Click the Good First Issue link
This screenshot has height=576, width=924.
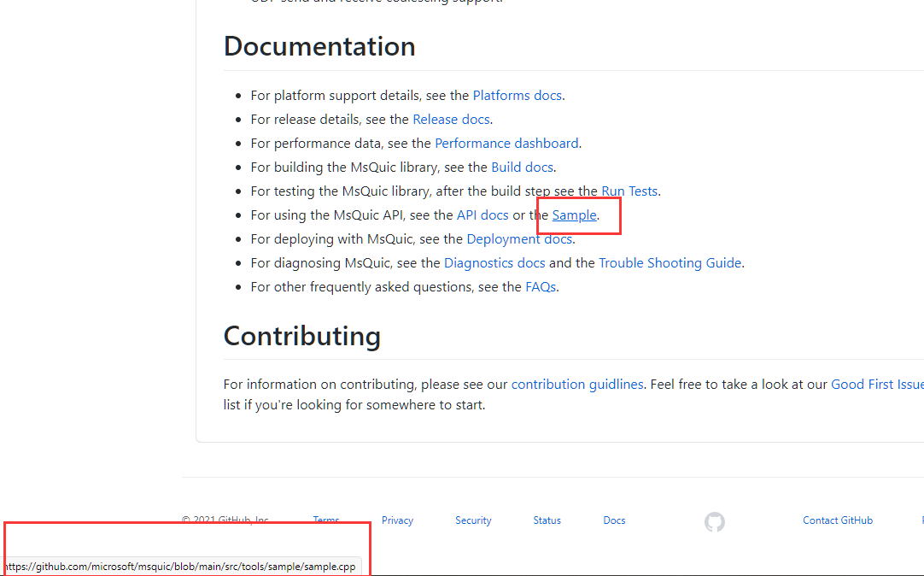pyautogui.click(x=876, y=384)
